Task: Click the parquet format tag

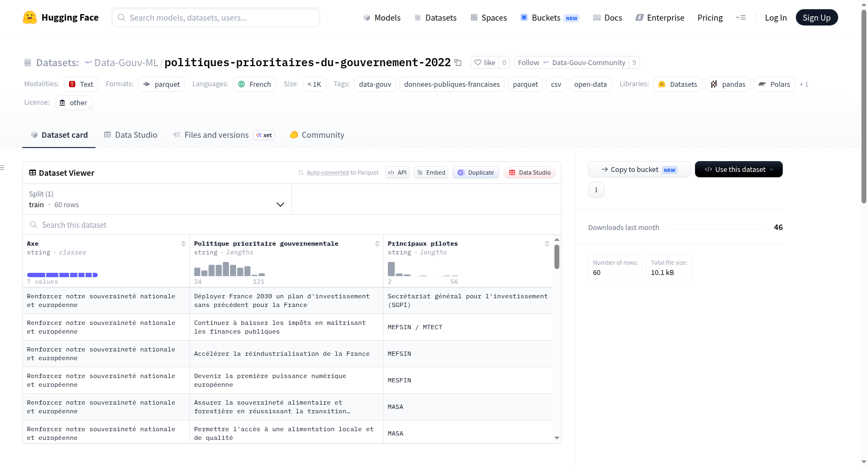Action: click(x=161, y=84)
